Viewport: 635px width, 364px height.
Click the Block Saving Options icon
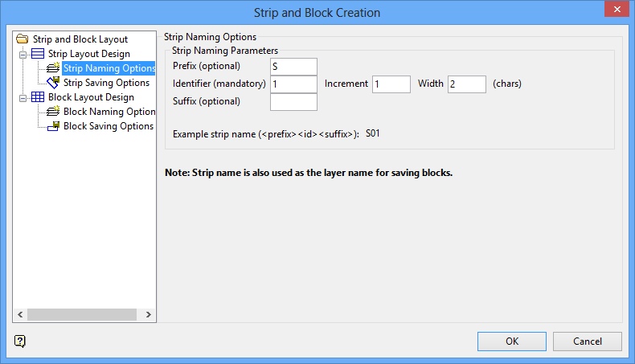pyautogui.click(x=54, y=126)
